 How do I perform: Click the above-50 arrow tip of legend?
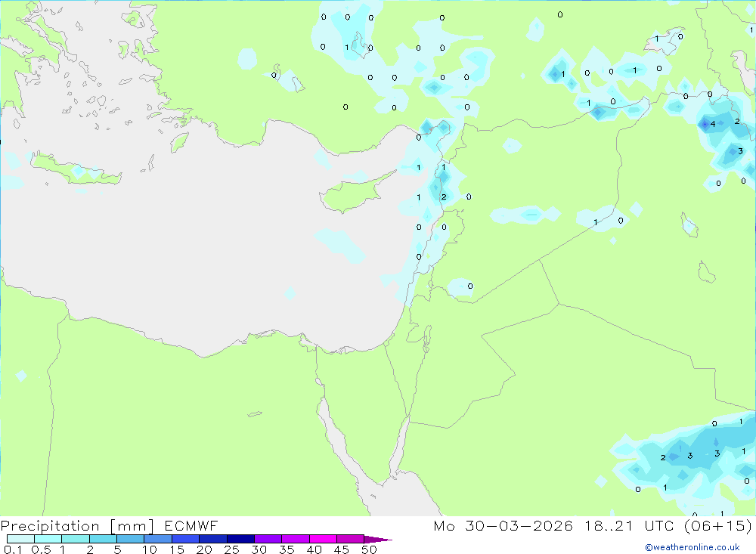tap(378, 540)
